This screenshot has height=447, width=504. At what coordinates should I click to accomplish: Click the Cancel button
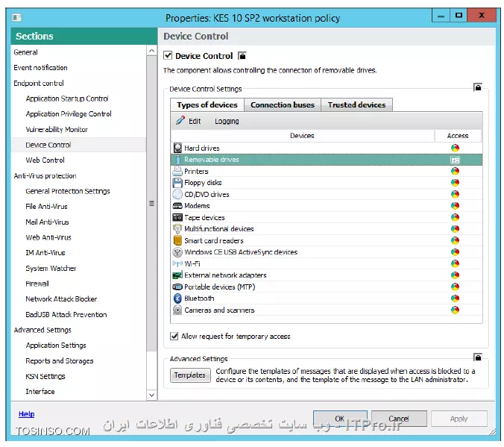click(x=399, y=419)
